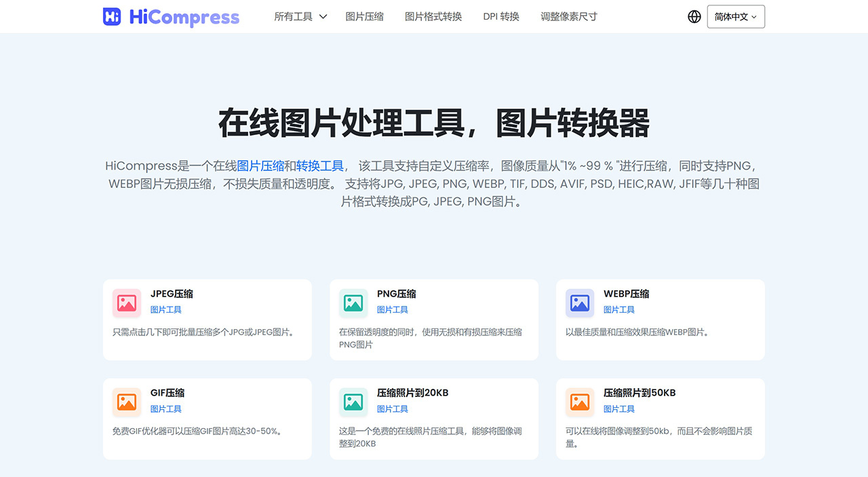Click the HiCompress logo icon

click(111, 16)
